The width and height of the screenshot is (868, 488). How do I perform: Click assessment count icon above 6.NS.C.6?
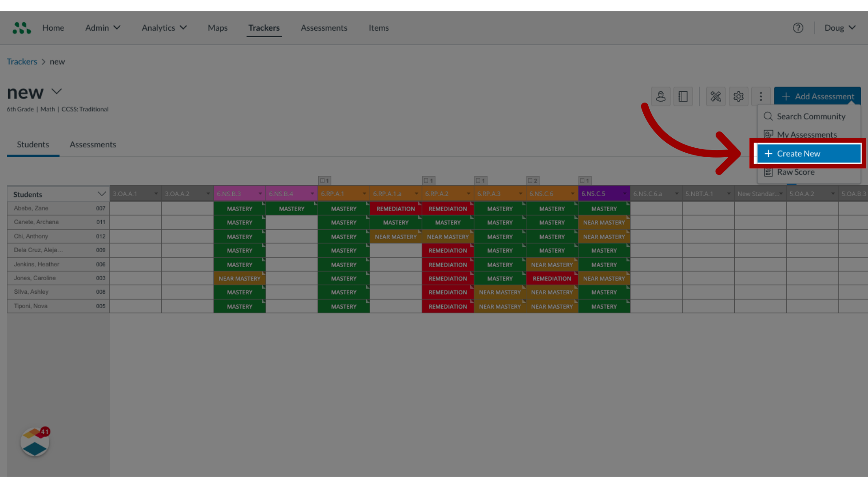point(533,180)
